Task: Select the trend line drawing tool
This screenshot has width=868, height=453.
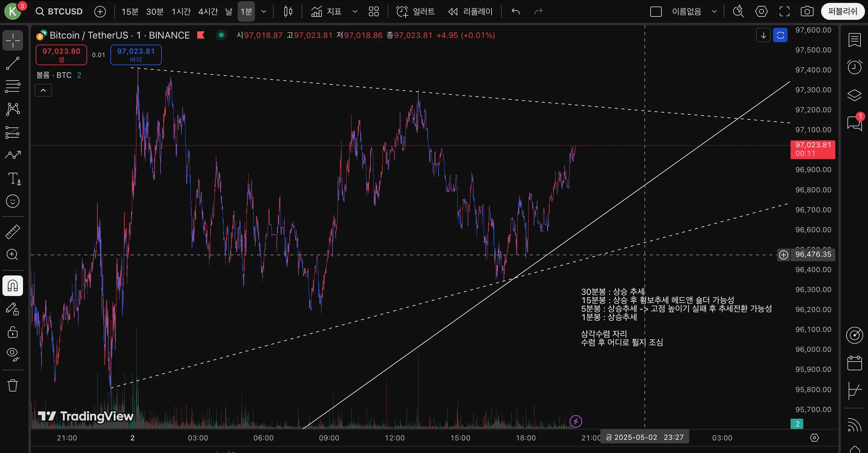Action: [x=13, y=63]
